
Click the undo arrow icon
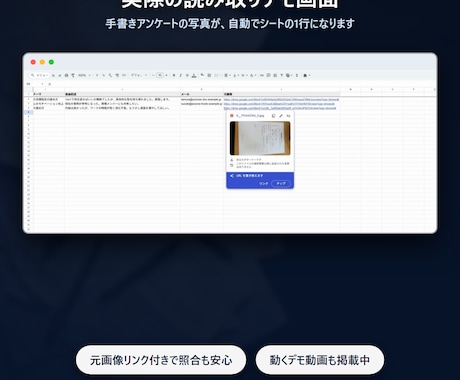53,75
